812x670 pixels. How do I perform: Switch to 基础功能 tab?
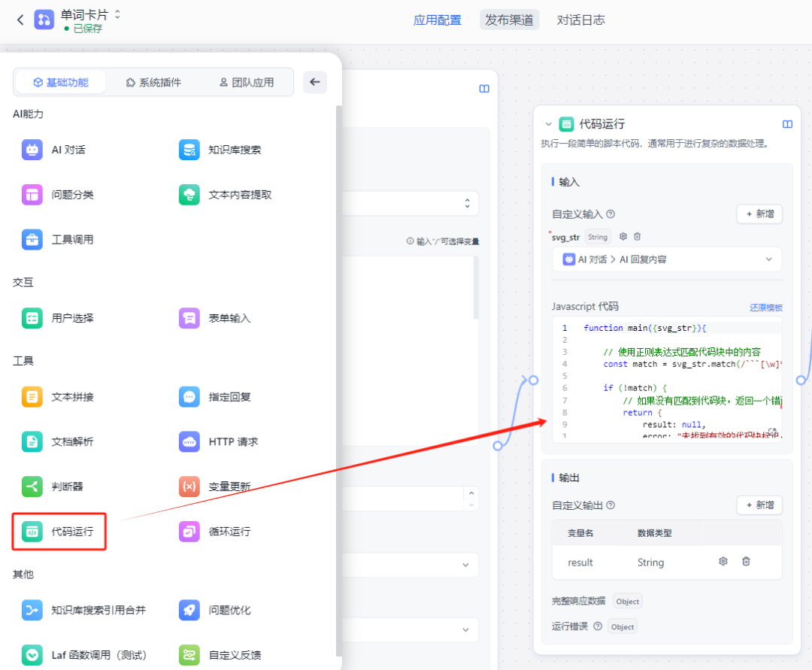click(61, 82)
